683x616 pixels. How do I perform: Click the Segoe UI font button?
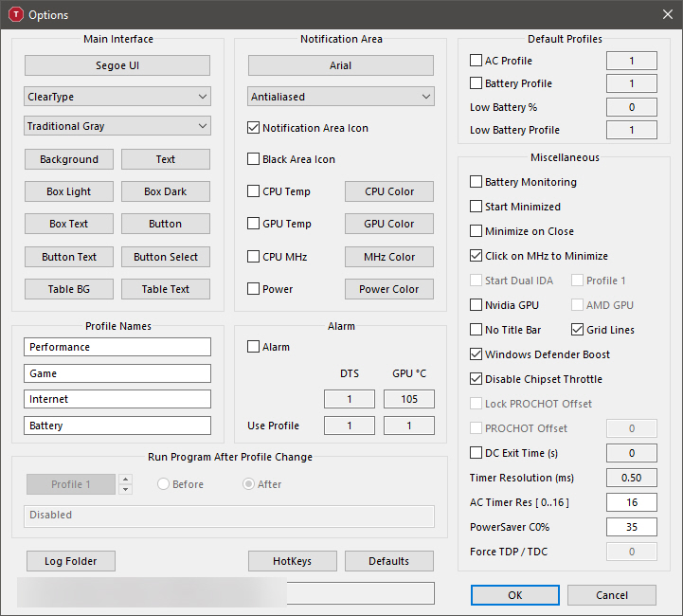pyautogui.click(x=117, y=65)
